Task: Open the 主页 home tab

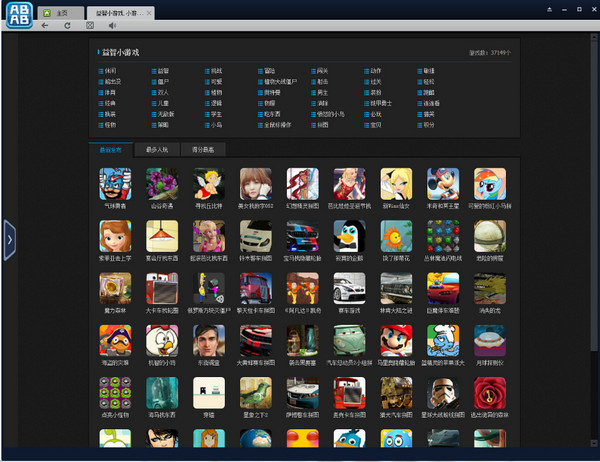Action: [x=60, y=11]
